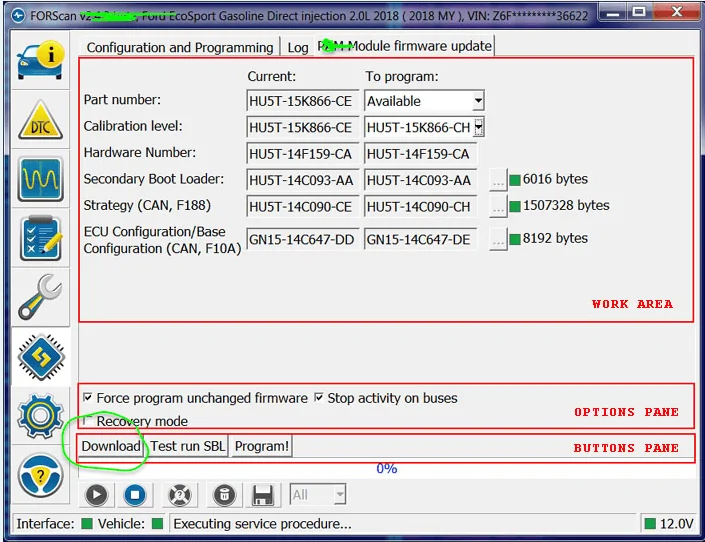The width and height of the screenshot is (705, 542).
Task: Click current Calibration level field
Action: 303,128
